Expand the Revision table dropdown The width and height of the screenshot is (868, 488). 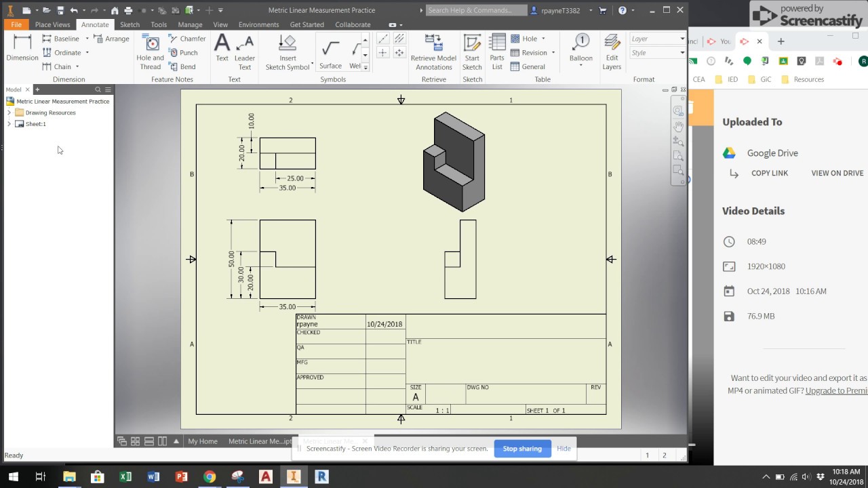click(553, 53)
